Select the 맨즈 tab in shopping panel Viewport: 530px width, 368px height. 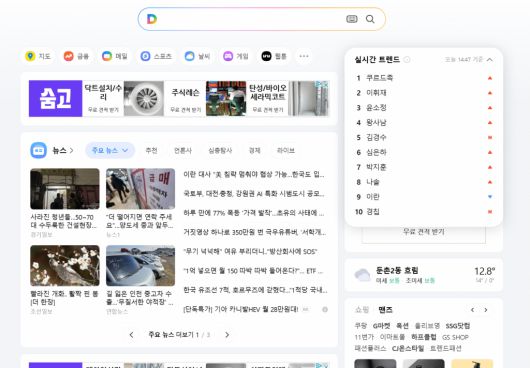(385, 310)
